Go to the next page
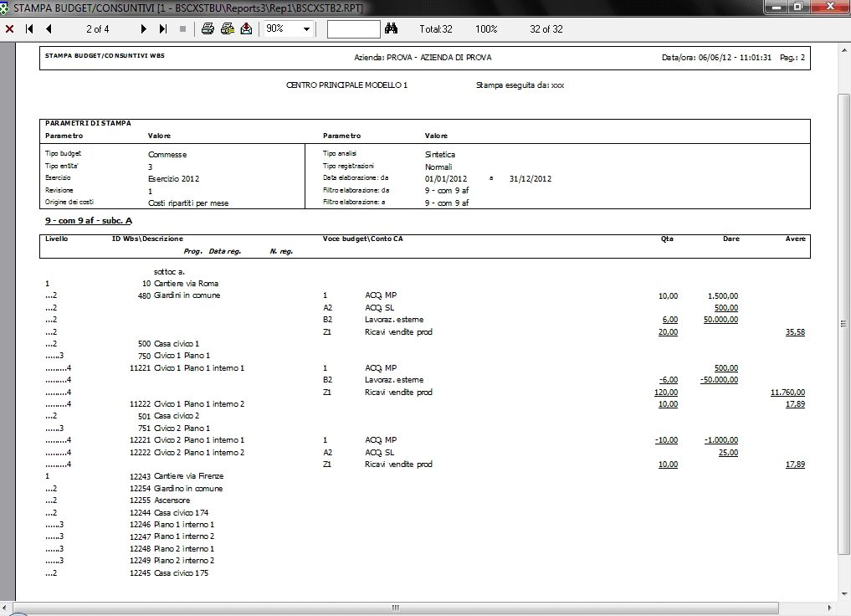The height and width of the screenshot is (616, 851). pos(144,29)
